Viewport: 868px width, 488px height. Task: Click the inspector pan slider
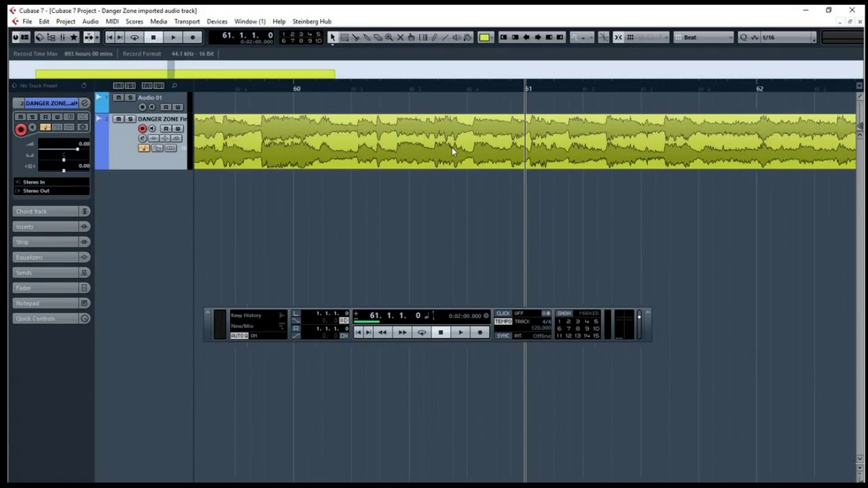(x=64, y=160)
